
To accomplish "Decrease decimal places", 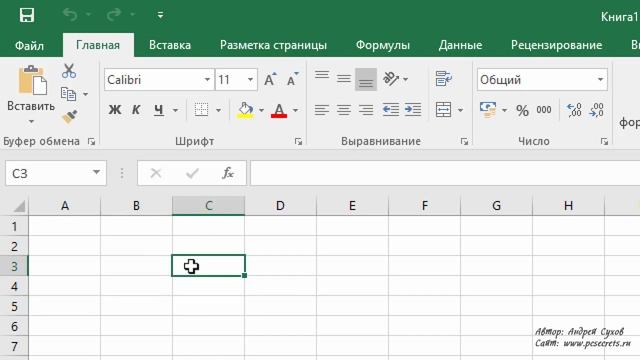I will (x=596, y=110).
